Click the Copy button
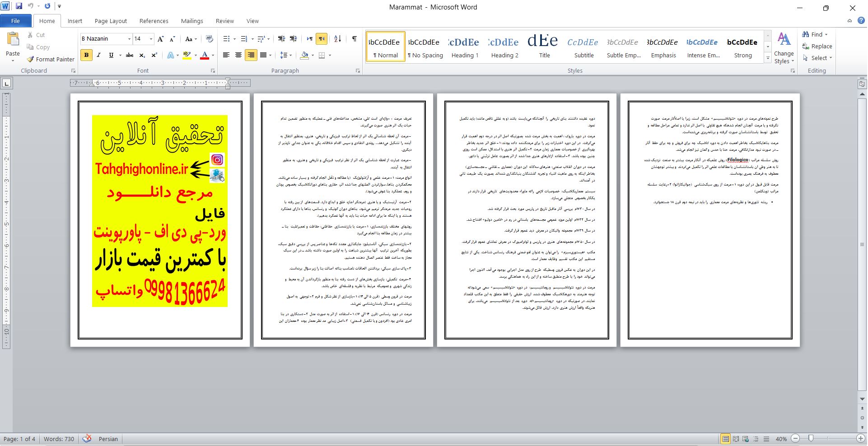This screenshot has height=446, width=868. 38,47
